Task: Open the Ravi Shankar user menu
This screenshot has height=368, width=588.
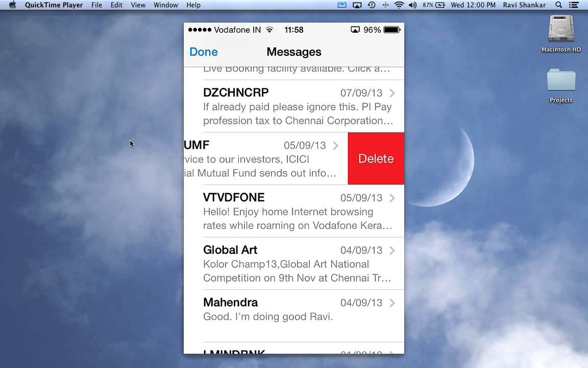Action: tap(524, 5)
